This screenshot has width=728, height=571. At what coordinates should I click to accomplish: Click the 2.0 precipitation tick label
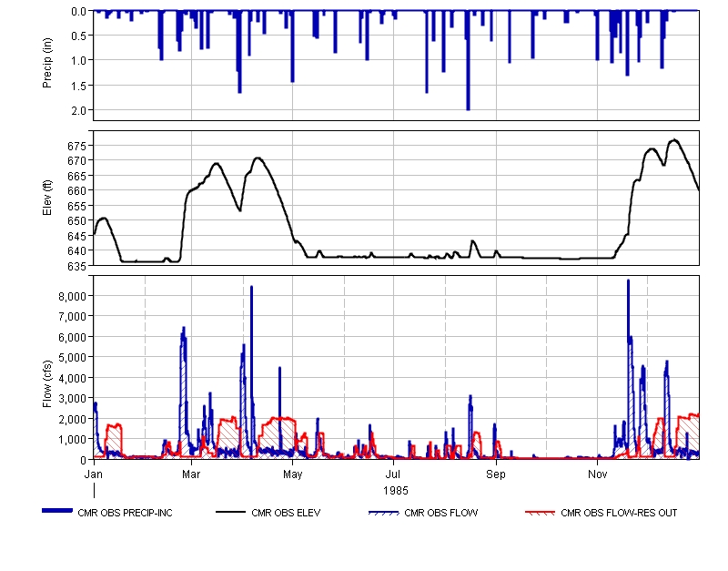click(79, 110)
